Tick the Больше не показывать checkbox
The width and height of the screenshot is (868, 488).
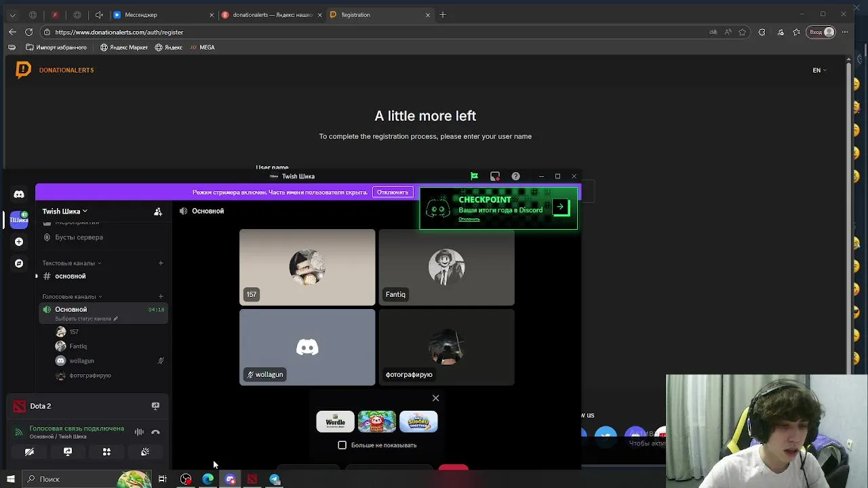pos(342,445)
